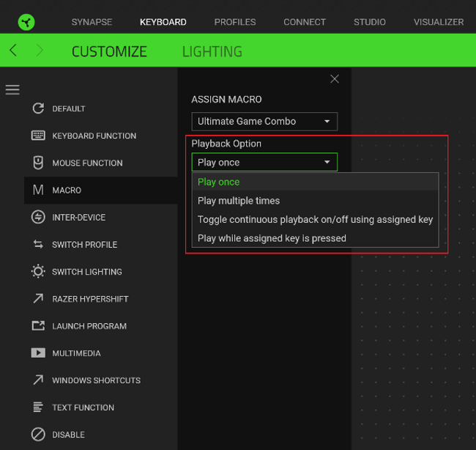
Task: Pick Play while assigned key is pressed
Action: (272, 238)
